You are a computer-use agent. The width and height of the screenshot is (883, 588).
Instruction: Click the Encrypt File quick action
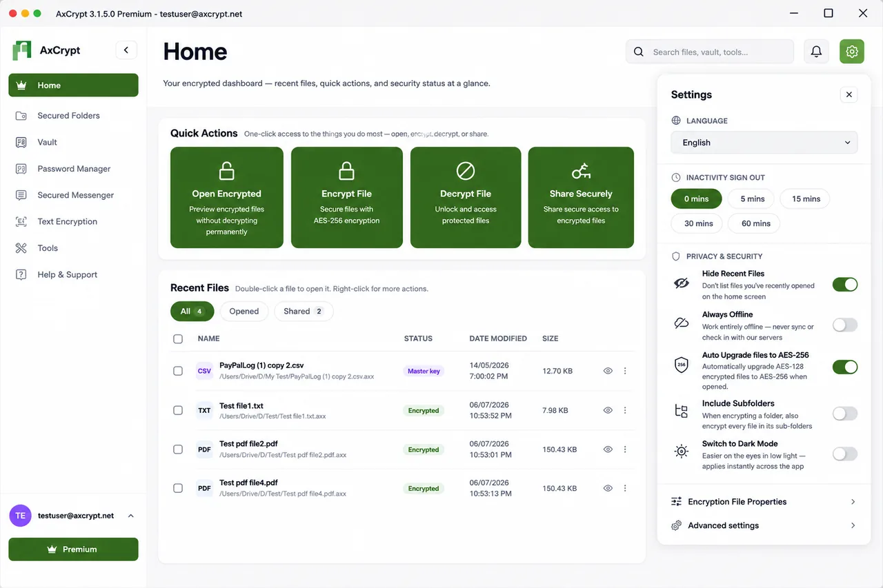[347, 197]
